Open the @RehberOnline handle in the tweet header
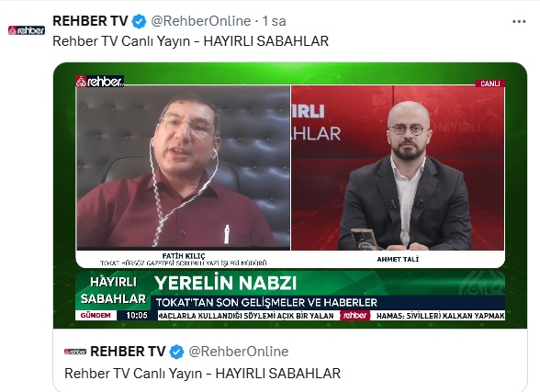This screenshot has width=540, height=392. coord(201,21)
